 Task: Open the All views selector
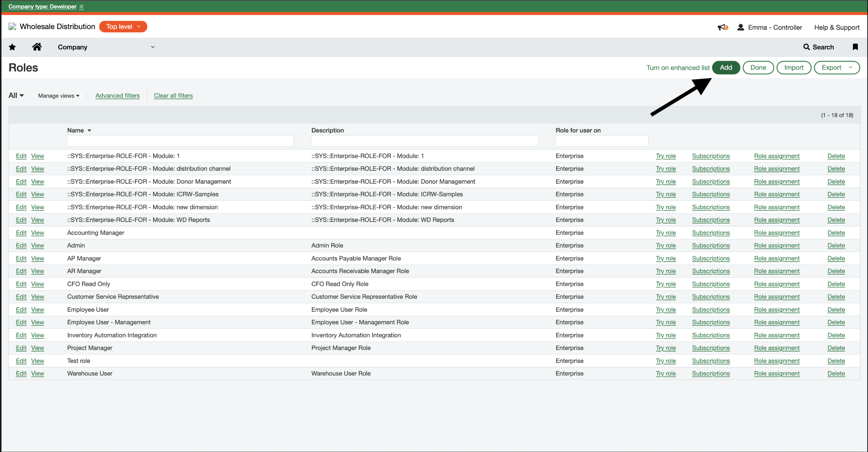[x=16, y=95]
